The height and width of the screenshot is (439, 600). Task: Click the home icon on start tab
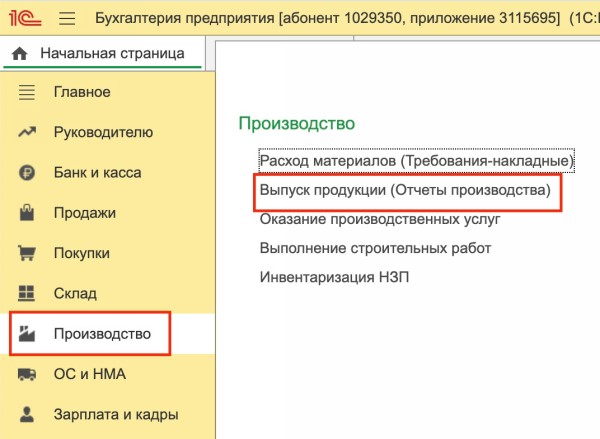click(19, 52)
